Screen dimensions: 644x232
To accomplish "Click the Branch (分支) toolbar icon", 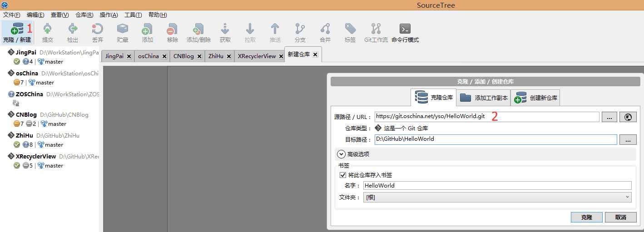I will coord(300,29).
